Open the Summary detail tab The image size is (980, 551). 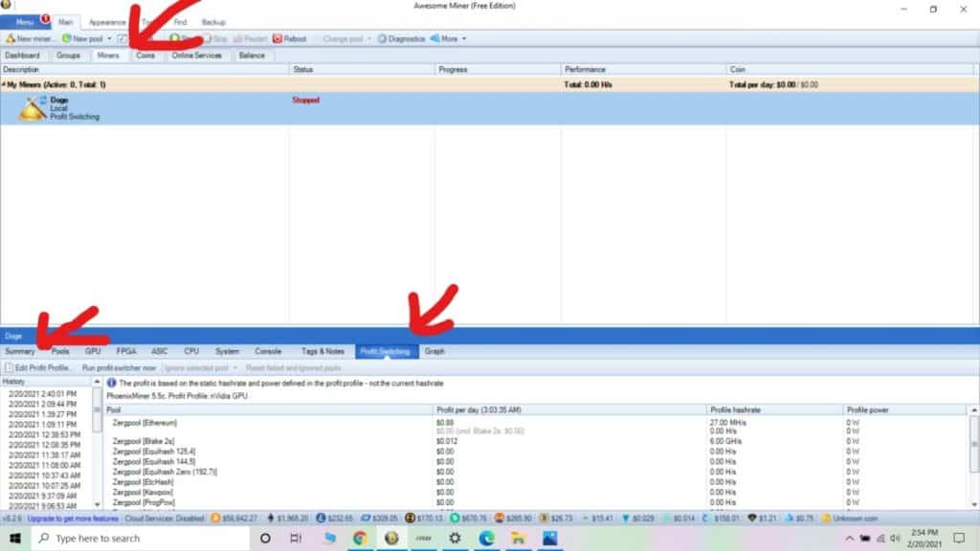click(x=20, y=352)
